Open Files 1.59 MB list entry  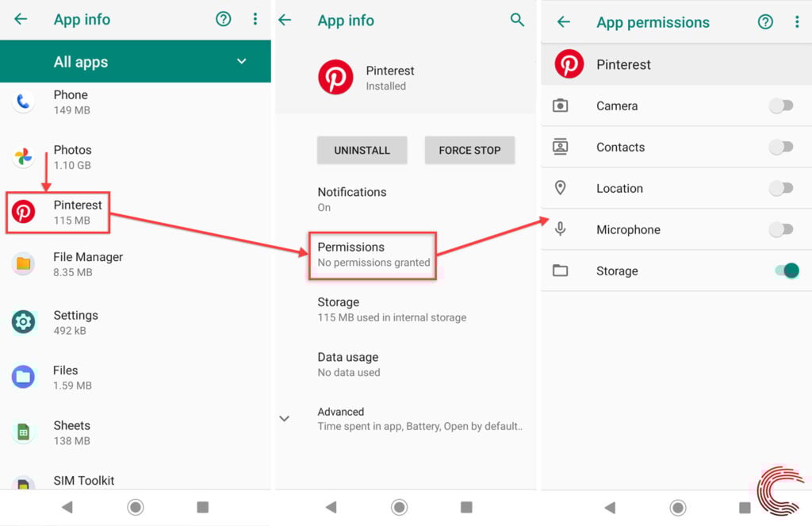[x=135, y=378]
